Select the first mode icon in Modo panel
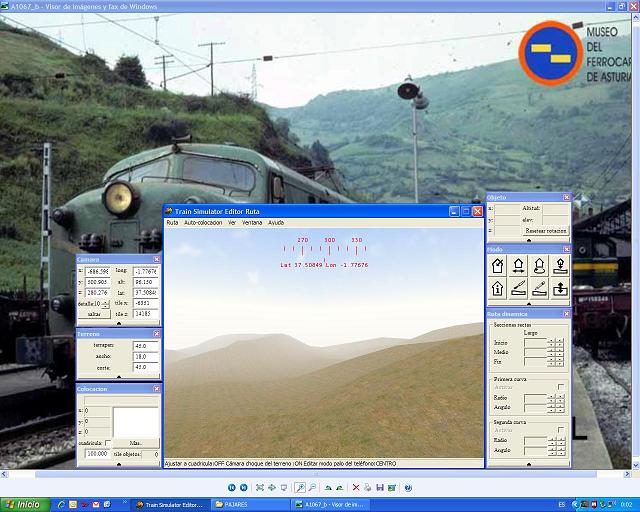 point(498,266)
